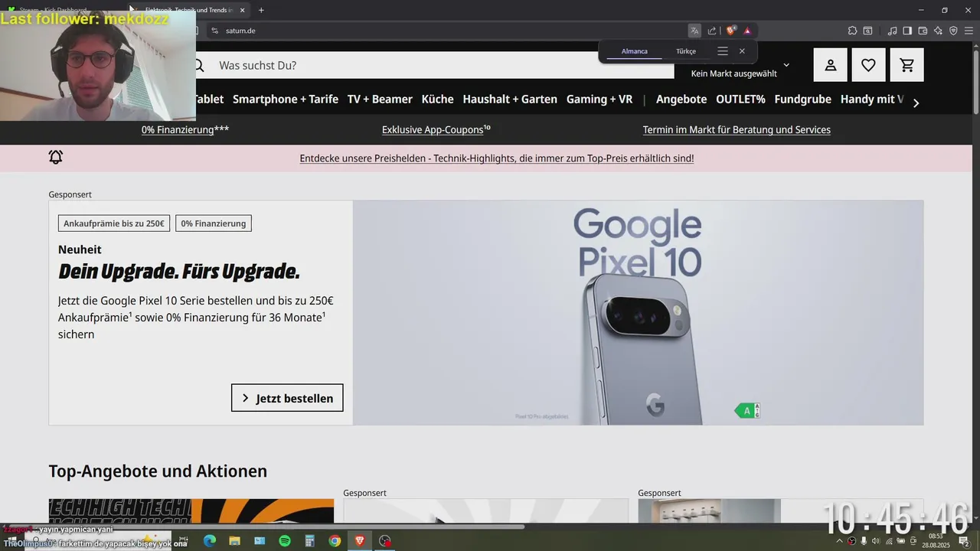Open the Gaming + VR menu
This screenshot has height=551, width=980.
[599, 99]
